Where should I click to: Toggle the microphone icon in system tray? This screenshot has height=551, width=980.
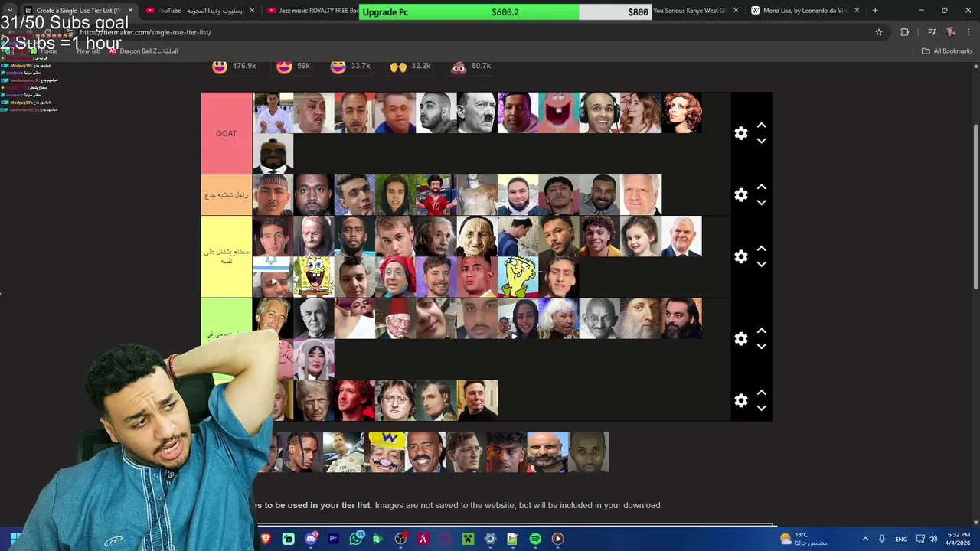click(882, 539)
